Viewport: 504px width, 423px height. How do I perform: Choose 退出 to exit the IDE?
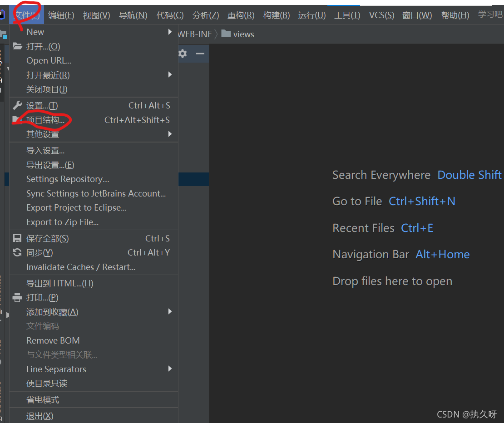tap(40, 416)
